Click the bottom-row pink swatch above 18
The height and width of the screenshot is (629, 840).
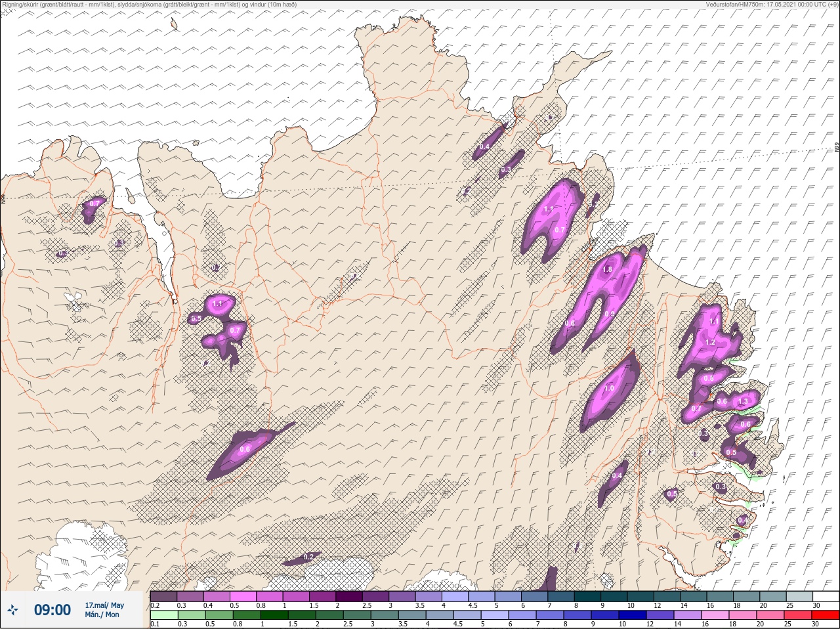(x=744, y=615)
